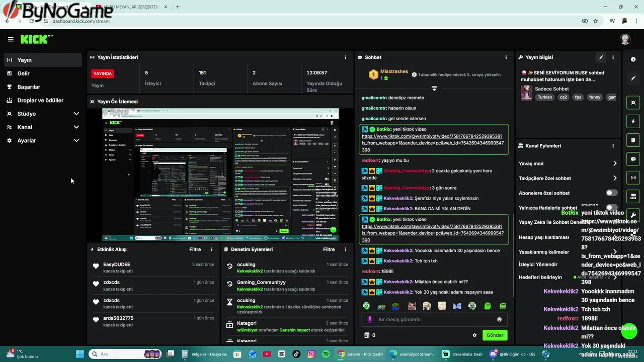
Task: Click EasyDUDEE in the activity feed
Action: coord(117,264)
